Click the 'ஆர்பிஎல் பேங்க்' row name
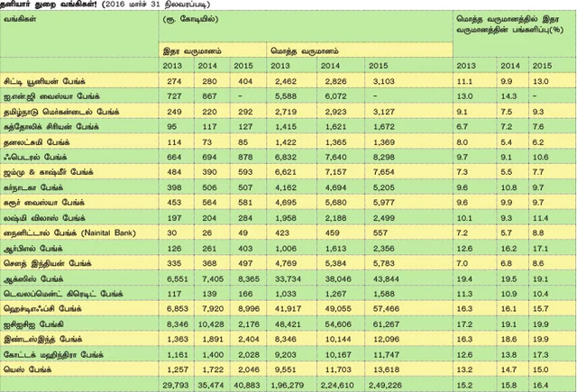The image size is (577, 392). tap(33, 249)
